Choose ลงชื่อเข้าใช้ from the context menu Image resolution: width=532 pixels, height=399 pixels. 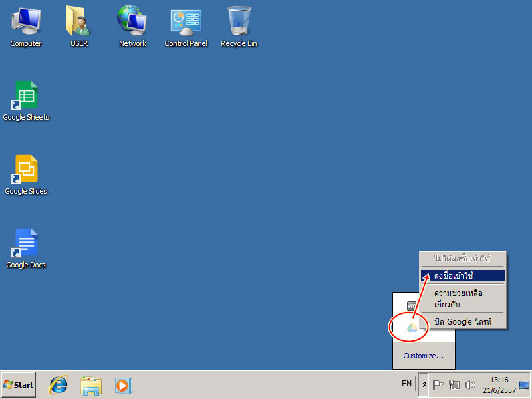(x=463, y=275)
